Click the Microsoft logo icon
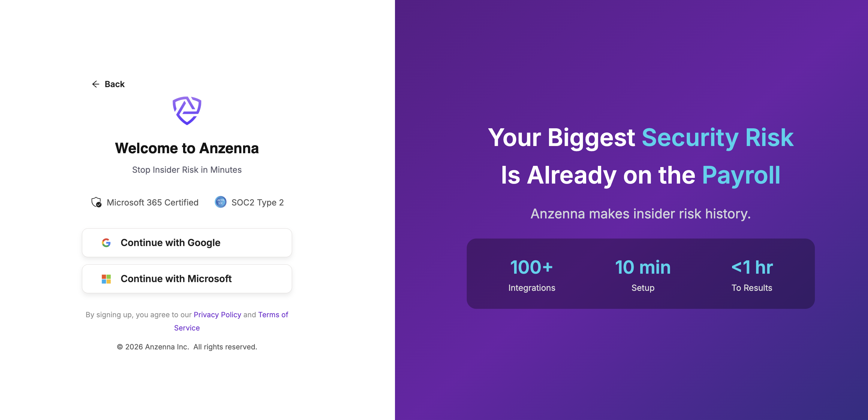 pyautogui.click(x=106, y=279)
